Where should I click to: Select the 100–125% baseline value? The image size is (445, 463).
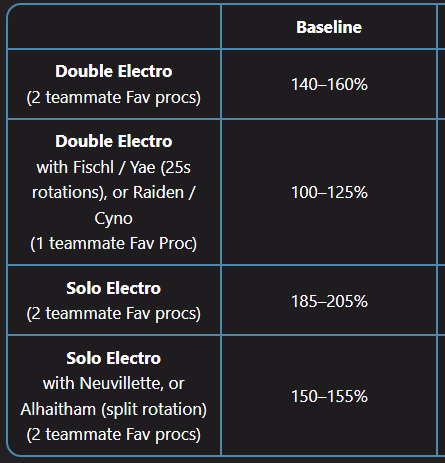(329, 192)
